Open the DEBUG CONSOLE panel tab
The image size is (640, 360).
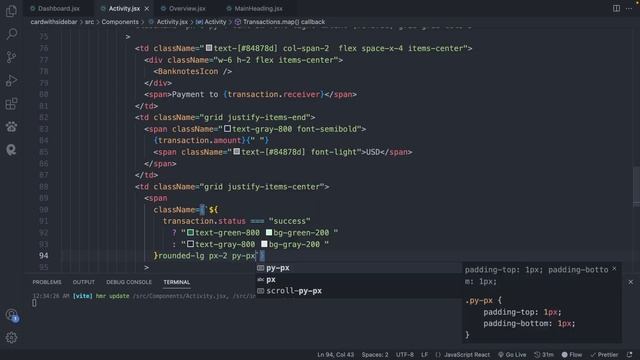click(129, 282)
